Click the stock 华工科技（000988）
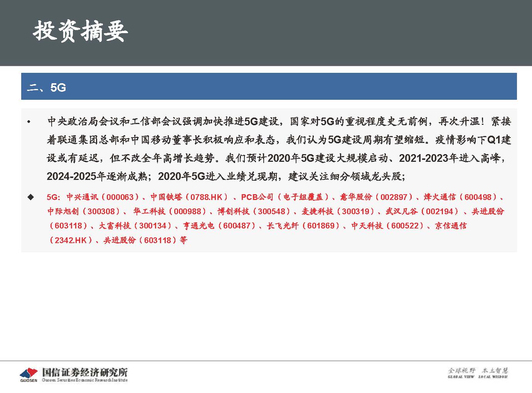532x393 pixels. coord(170,211)
